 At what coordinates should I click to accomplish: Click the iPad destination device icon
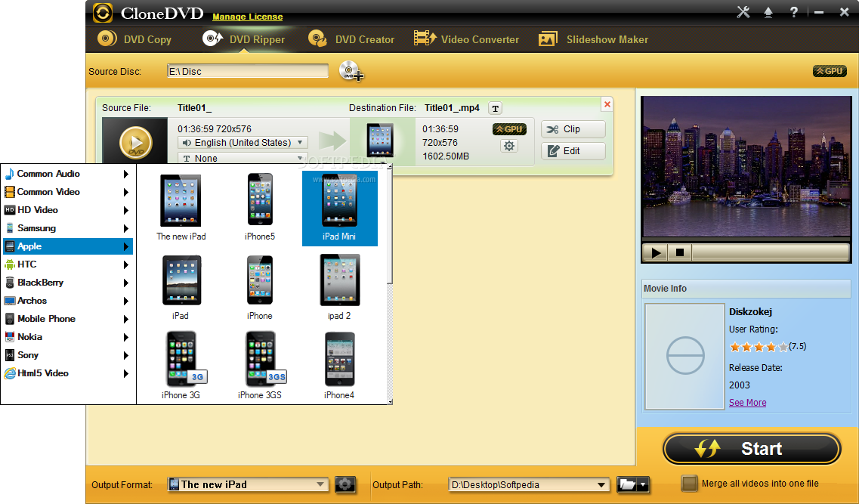[x=380, y=141]
